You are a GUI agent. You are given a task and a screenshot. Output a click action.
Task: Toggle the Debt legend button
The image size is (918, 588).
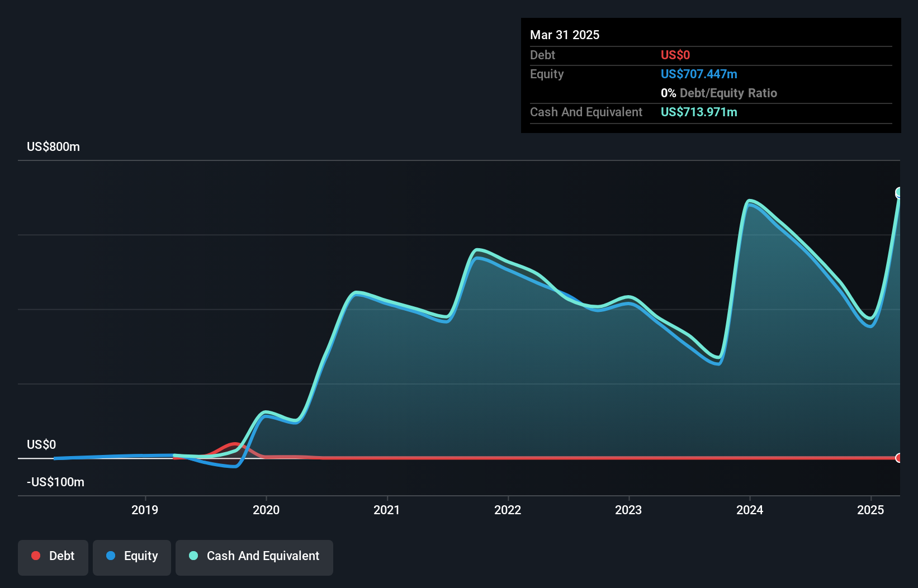pyautogui.click(x=53, y=557)
